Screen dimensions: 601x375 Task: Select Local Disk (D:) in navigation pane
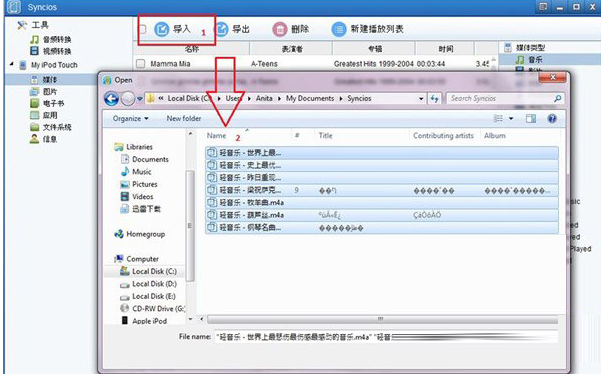pos(148,284)
